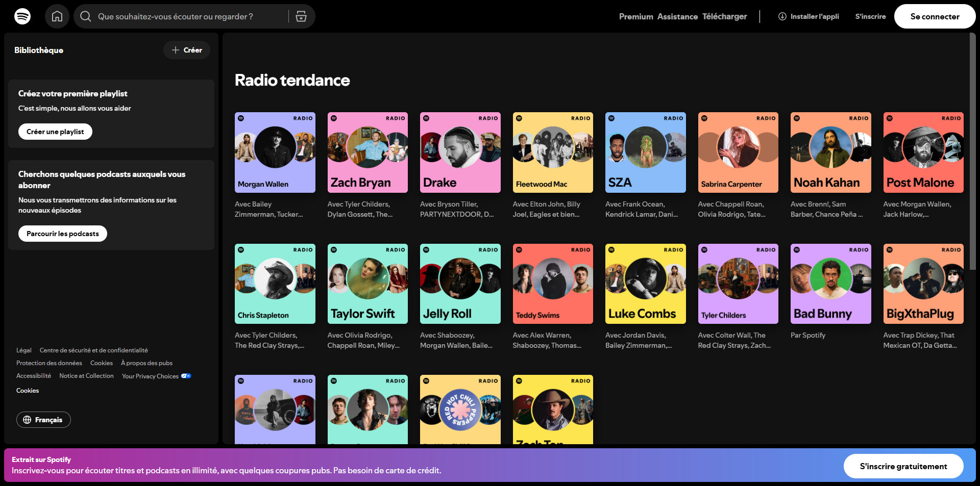The height and width of the screenshot is (486, 980).
Task: Open Teddy Swims radio thumbnail
Action: (x=553, y=284)
